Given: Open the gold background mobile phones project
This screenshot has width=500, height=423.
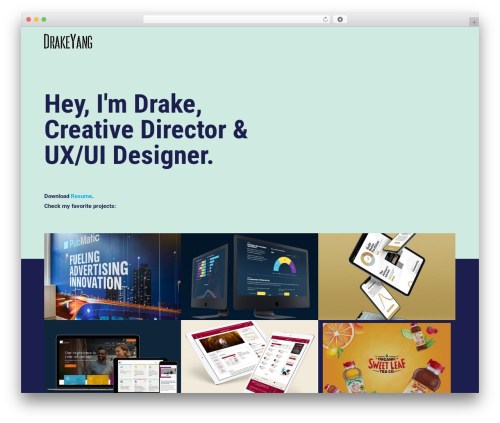Looking at the screenshot, I should pyautogui.click(x=387, y=277).
